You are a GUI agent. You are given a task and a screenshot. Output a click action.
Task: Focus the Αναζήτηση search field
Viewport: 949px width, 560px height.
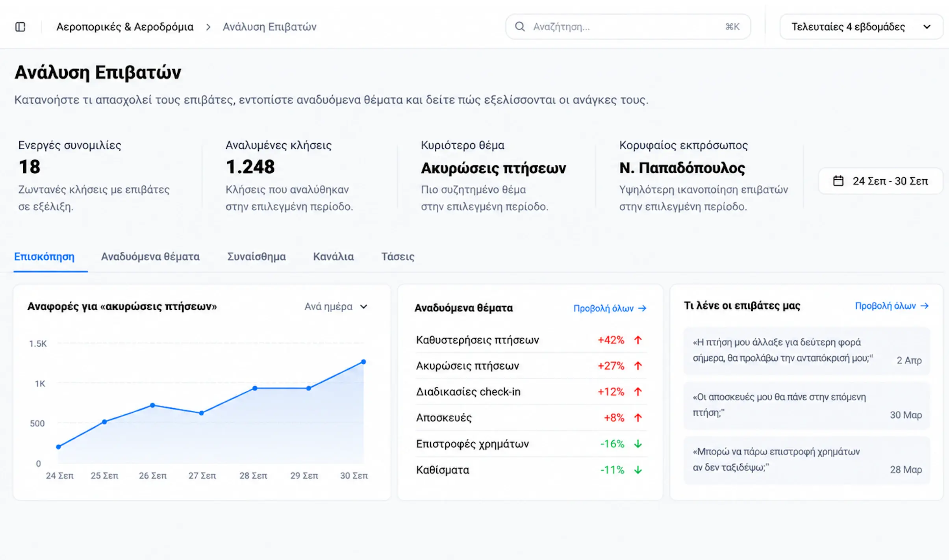(628, 27)
